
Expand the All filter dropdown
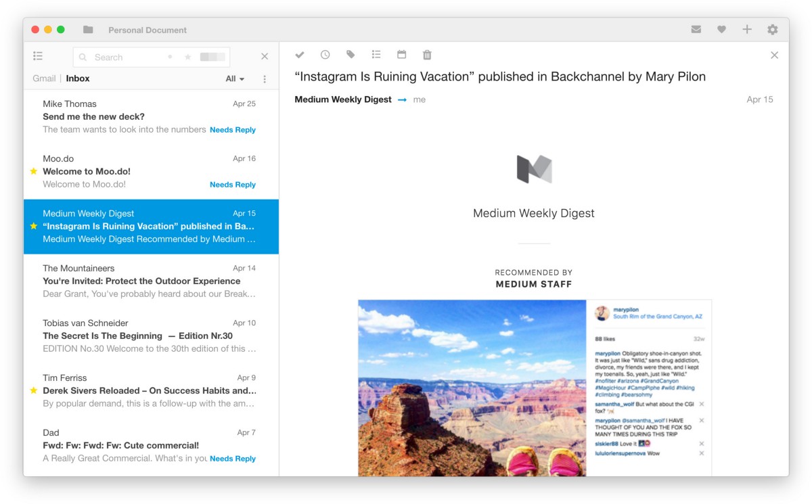coord(235,79)
